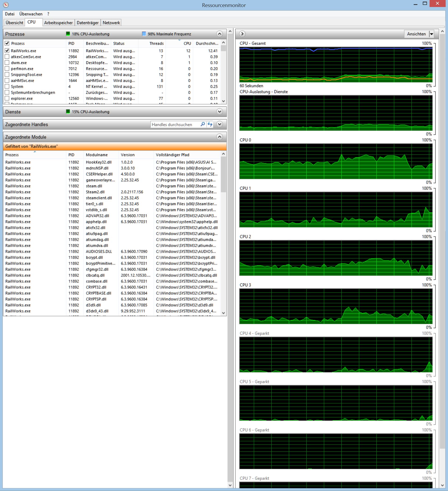Select the AUDIOSES.DLL module row
The image size is (448, 491).
112,252
